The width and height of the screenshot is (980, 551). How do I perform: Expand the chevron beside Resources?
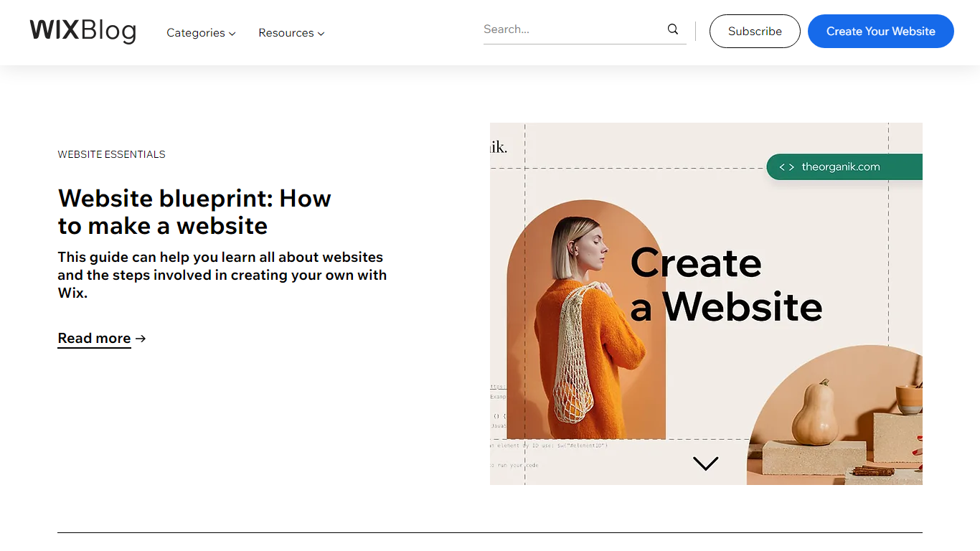pyautogui.click(x=321, y=34)
